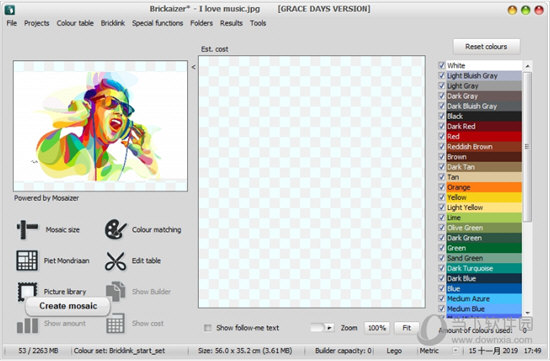Click the Create mosaic button
Viewport: 550px width, 361px height.
pyautogui.click(x=68, y=306)
